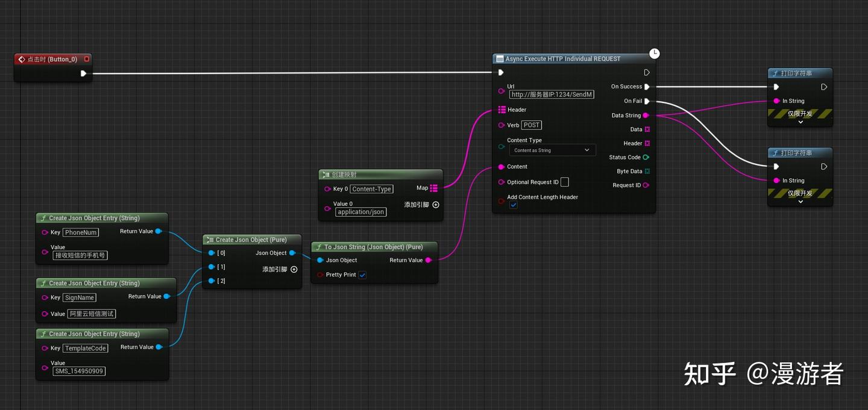Click the [2] input pin on Create Json Object
Image resolution: width=868 pixels, height=410 pixels.
point(212,281)
